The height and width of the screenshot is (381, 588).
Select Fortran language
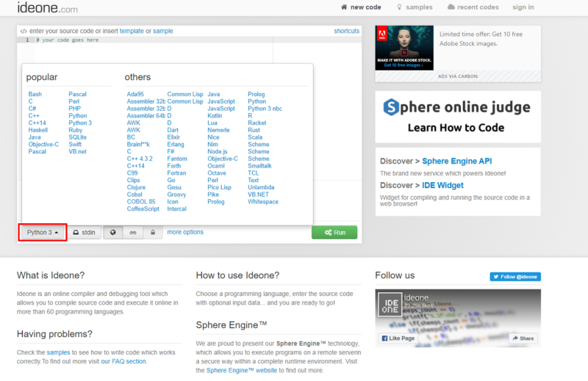point(176,173)
